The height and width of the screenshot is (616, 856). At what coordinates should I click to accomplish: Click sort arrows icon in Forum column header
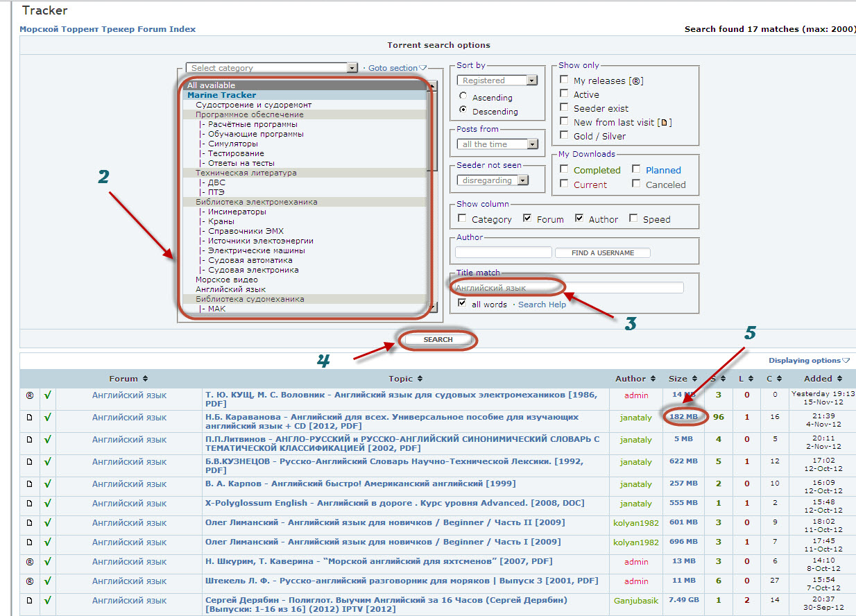pyautogui.click(x=145, y=379)
